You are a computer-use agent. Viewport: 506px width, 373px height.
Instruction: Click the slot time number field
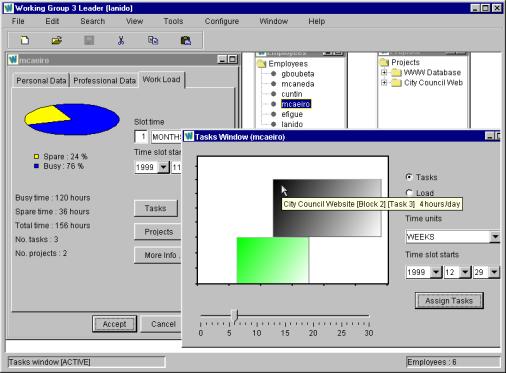click(141, 137)
